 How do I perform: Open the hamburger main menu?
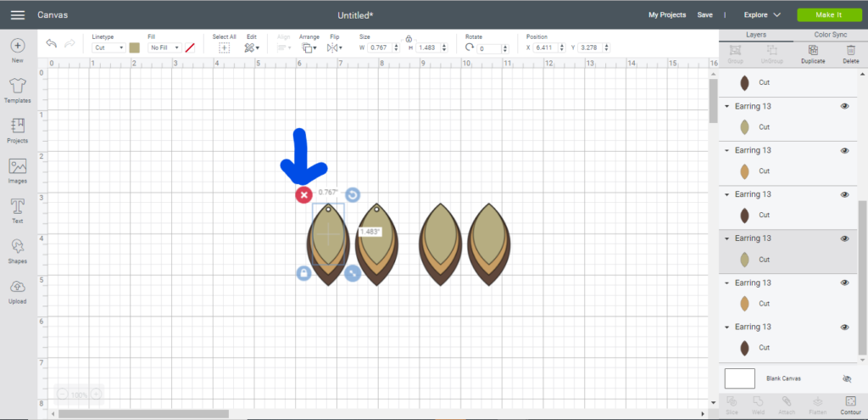[18, 15]
